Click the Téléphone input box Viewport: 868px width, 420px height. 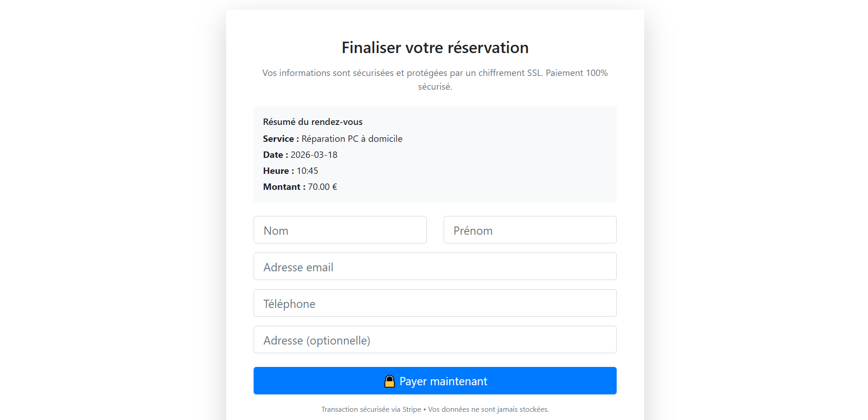(435, 303)
